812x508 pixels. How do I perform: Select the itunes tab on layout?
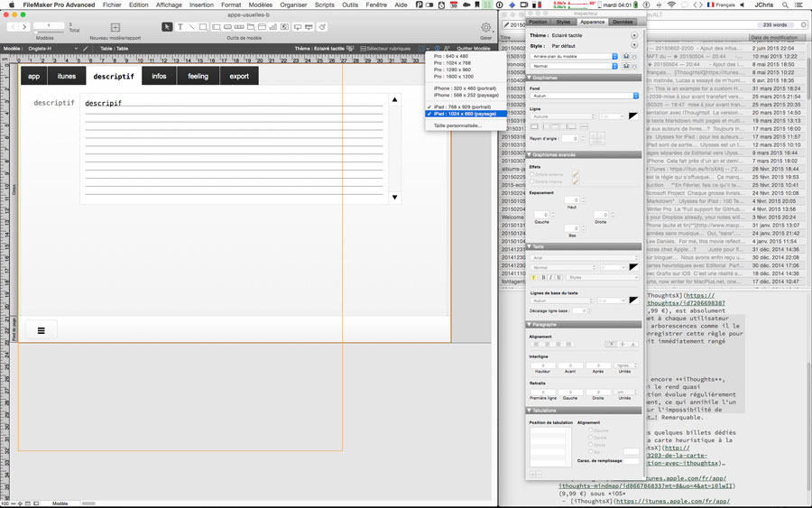(66, 76)
